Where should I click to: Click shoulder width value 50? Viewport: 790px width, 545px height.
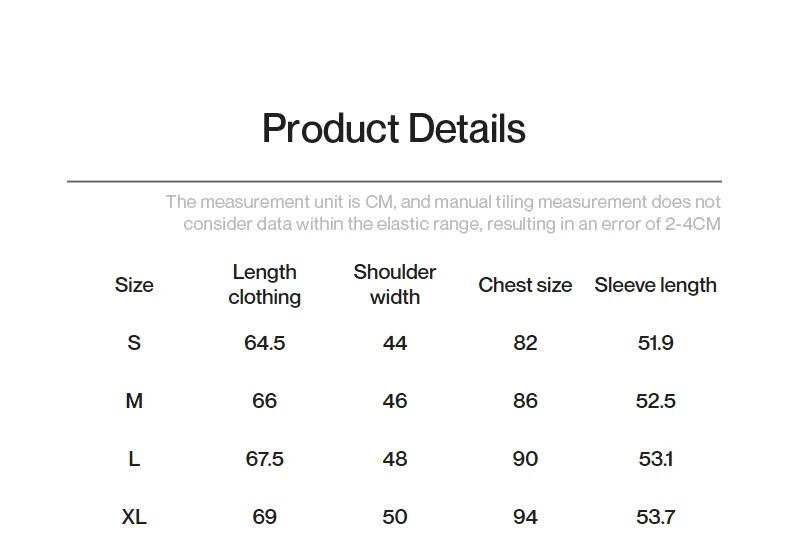tap(395, 517)
